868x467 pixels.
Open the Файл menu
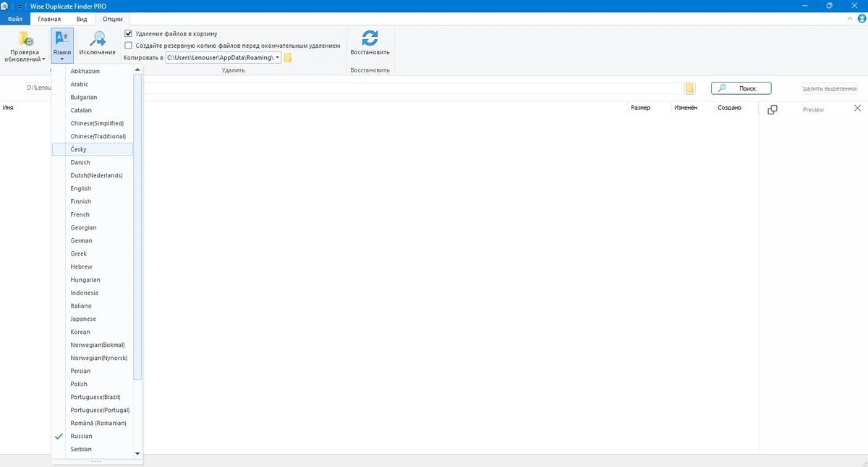pyautogui.click(x=15, y=19)
